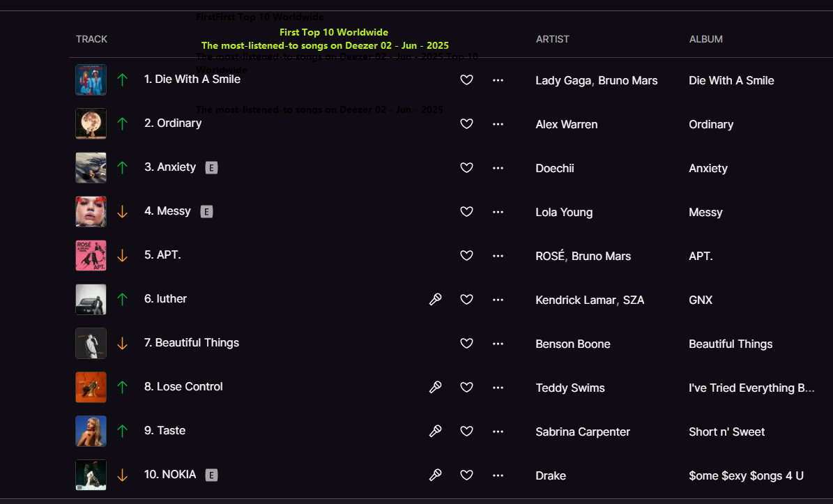Viewport: 833px width, 504px height.
Task: Click the heart icon on Taste row
Action: click(x=466, y=432)
